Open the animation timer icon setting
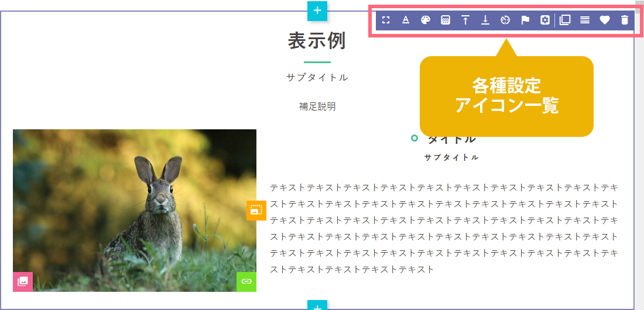Screen dimensions: 644x310 (505, 20)
